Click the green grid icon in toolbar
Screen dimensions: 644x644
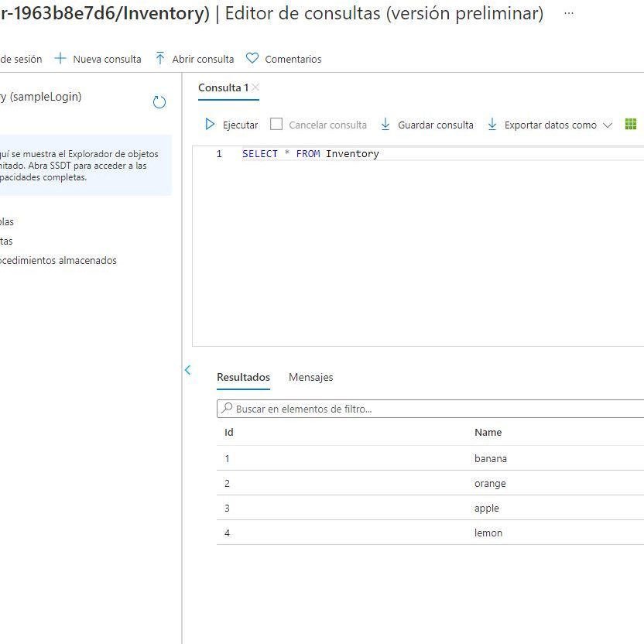coord(630,125)
